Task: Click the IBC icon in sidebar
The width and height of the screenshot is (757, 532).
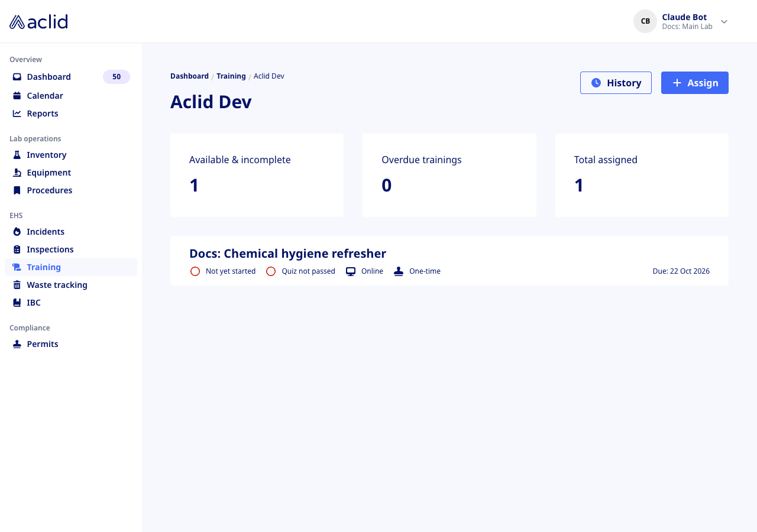Action: pyautogui.click(x=17, y=303)
